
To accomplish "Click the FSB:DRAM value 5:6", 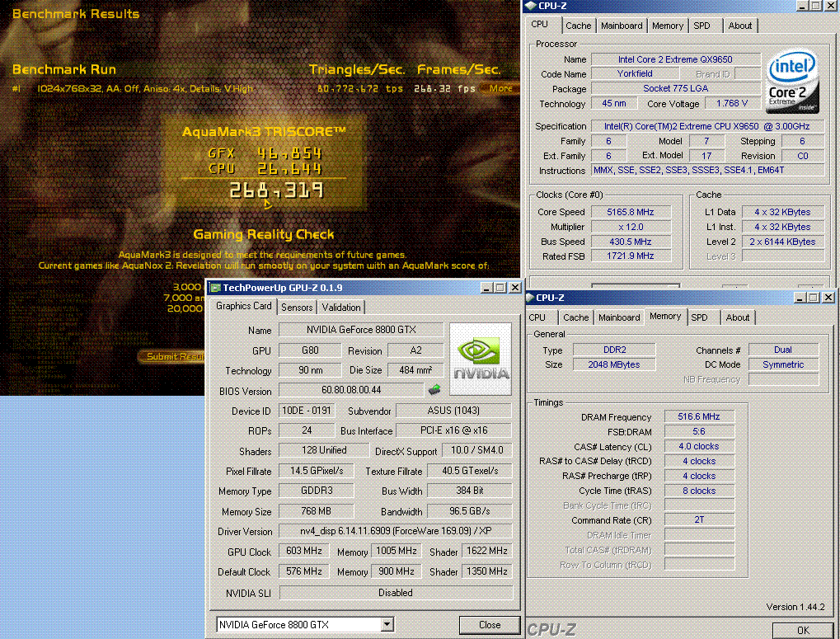I will click(x=699, y=431).
